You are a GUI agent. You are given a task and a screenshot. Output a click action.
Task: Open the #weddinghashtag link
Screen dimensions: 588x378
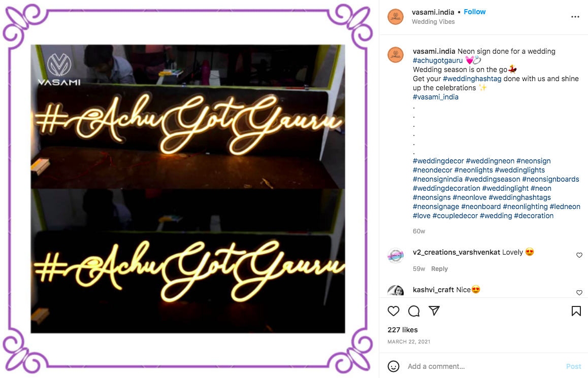pos(472,79)
